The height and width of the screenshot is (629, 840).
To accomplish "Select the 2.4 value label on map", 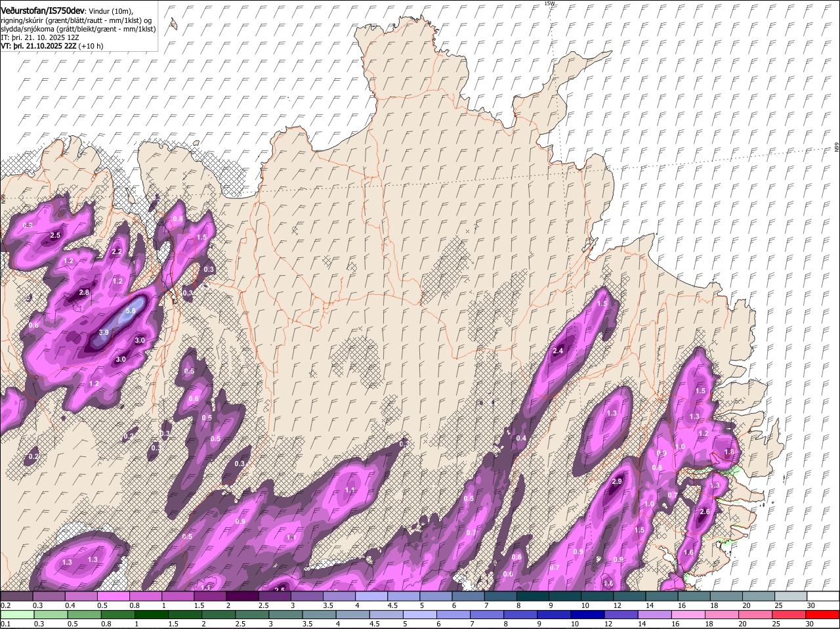I will (x=558, y=351).
